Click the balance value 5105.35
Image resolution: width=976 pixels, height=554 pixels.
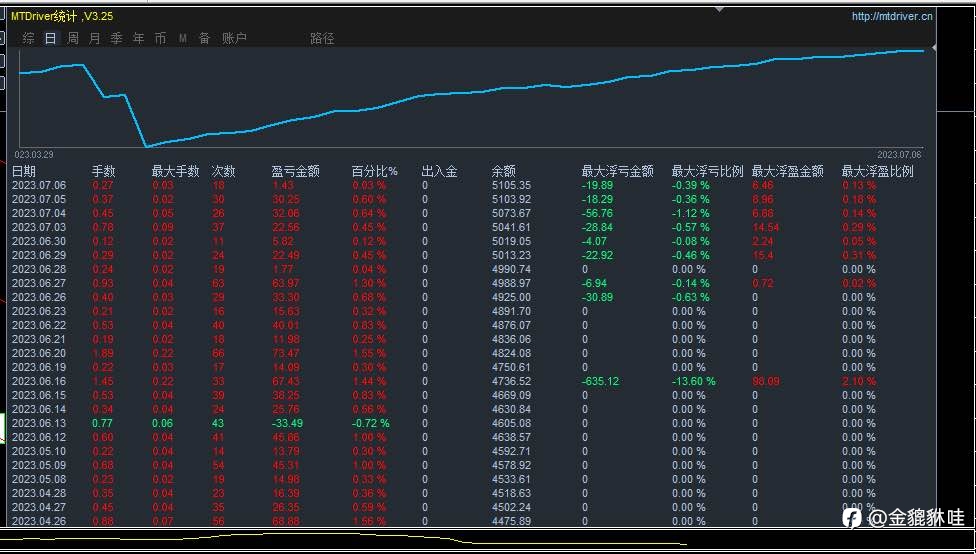click(512, 185)
